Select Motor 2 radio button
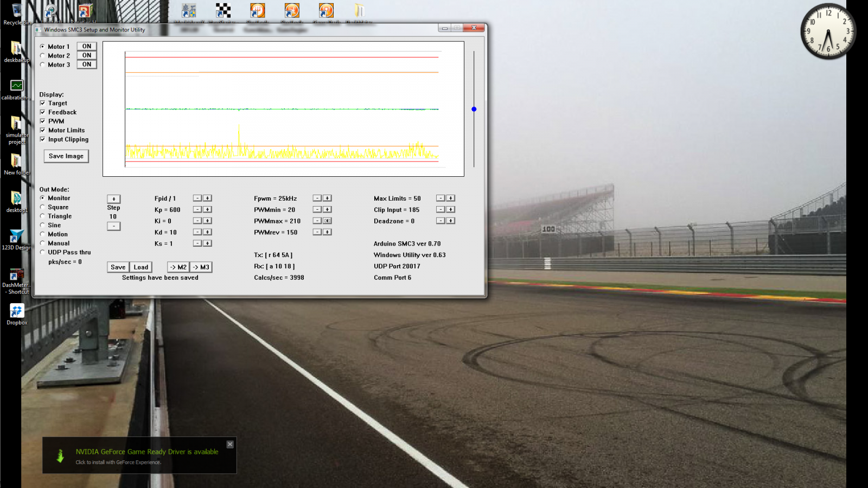The width and height of the screenshot is (868, 488). (x=42, y=55)
